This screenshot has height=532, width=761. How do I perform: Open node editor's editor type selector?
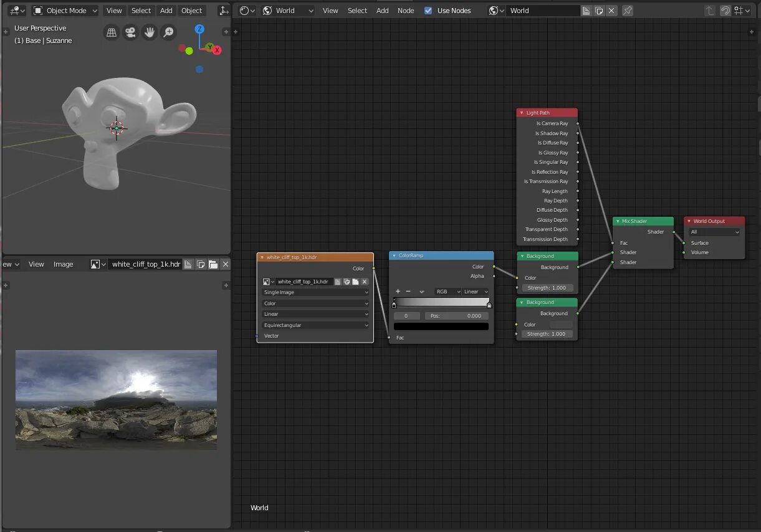247,11
